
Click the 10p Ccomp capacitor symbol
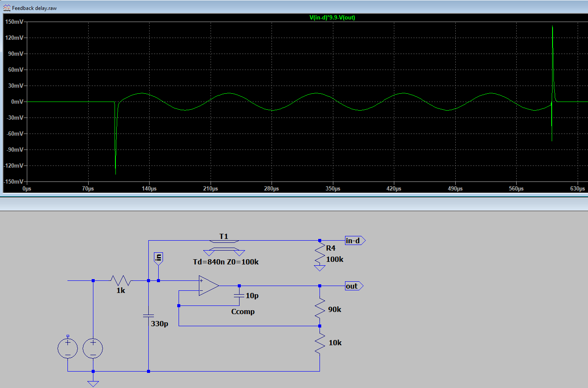[239, 296]
